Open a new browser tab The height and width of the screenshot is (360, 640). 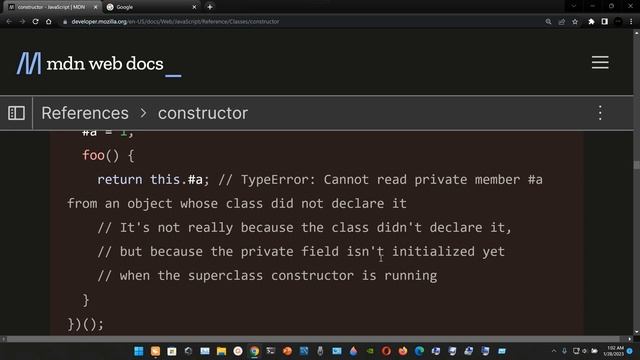(210, 7)
